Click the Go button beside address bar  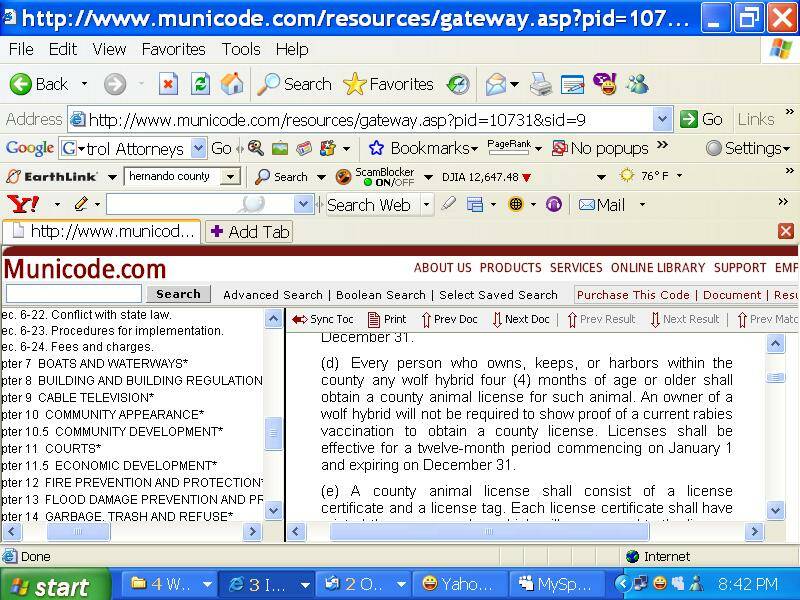click(x=702, y=119)
